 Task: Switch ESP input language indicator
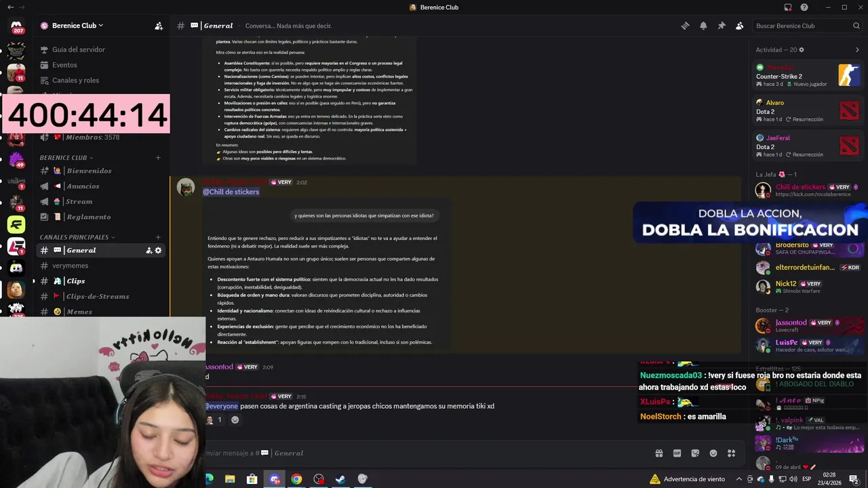tap(807, 479)
